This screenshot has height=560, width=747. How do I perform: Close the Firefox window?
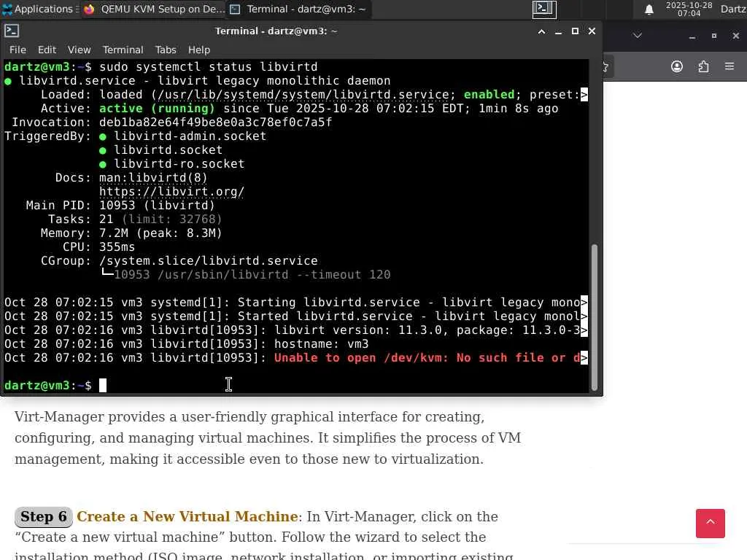click(735, 36)
